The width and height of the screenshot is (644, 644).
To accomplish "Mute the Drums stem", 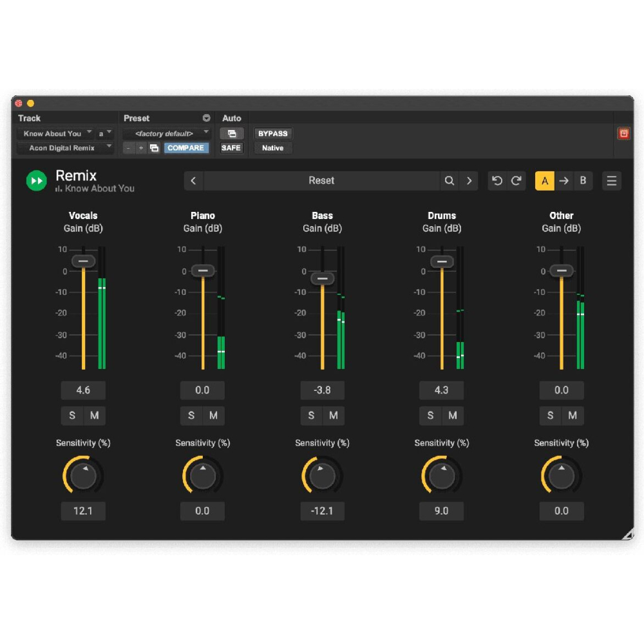I will tap(453, 415).
